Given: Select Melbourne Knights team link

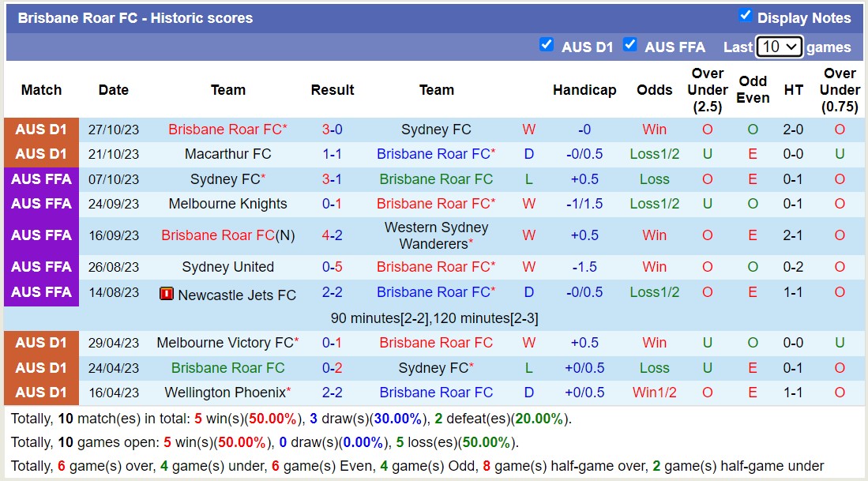Looking at the screenshot, I should 227,203.
